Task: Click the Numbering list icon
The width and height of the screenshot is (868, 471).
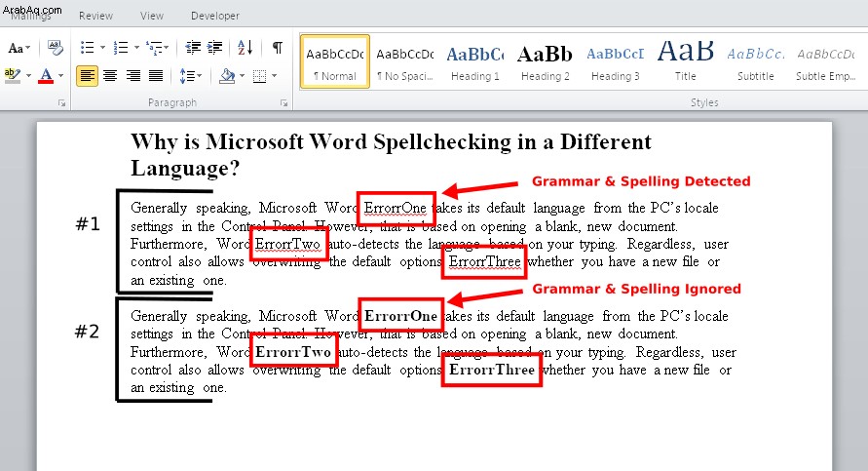Action: click(120, 48)
